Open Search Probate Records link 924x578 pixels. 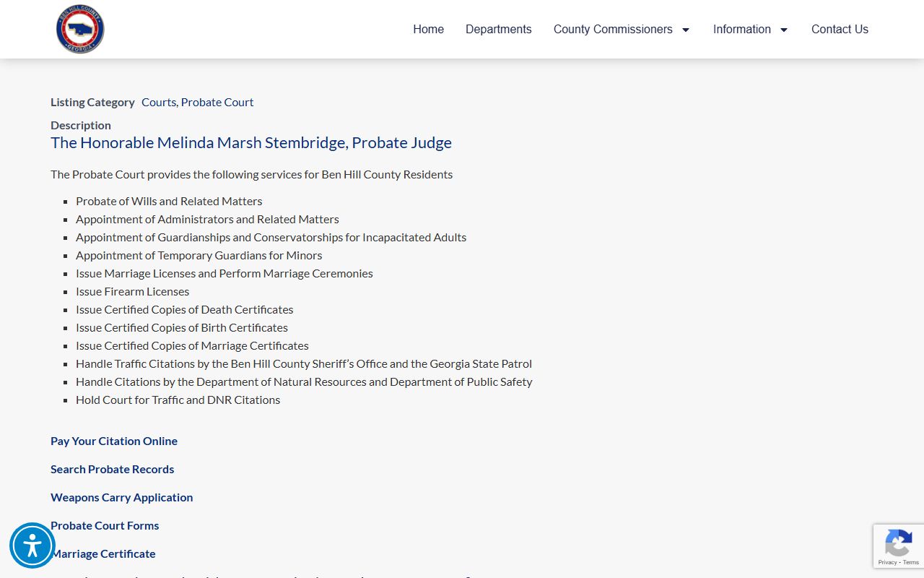(x=112, y=469)
